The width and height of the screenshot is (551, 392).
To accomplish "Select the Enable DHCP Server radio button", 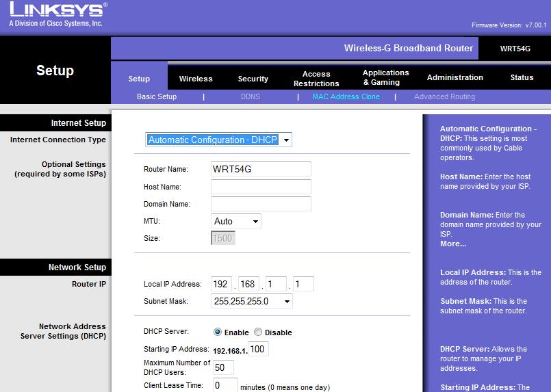I will tap(218, 332).
